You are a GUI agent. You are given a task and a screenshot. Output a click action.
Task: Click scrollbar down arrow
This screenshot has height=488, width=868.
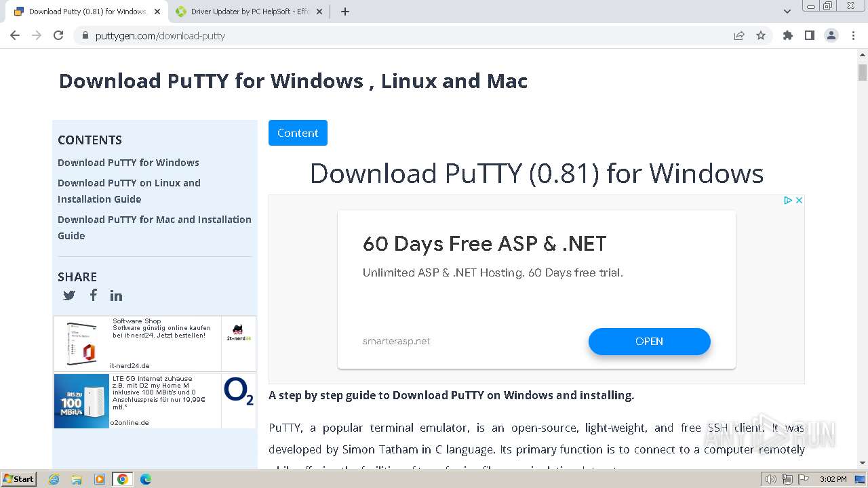(863, 464)
